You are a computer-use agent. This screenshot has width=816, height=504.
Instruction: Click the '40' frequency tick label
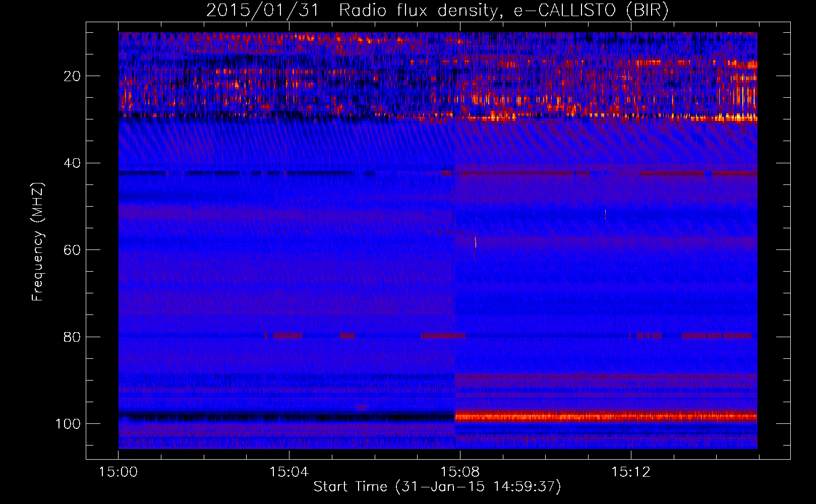[72, 163]
